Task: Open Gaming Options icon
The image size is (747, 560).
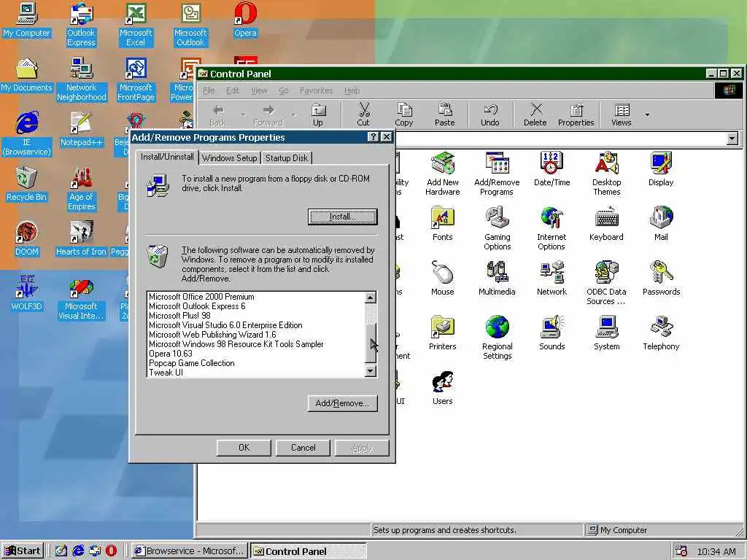Action: coord(497,228)
